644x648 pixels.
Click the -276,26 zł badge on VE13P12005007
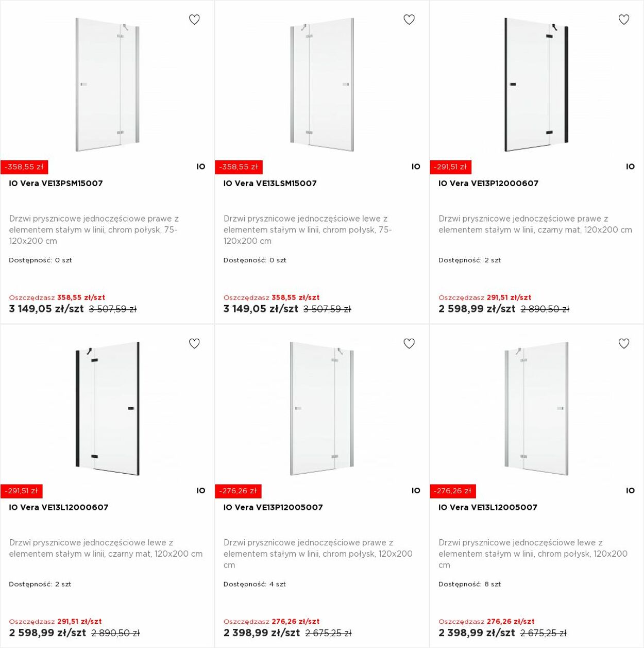[238, 491]
